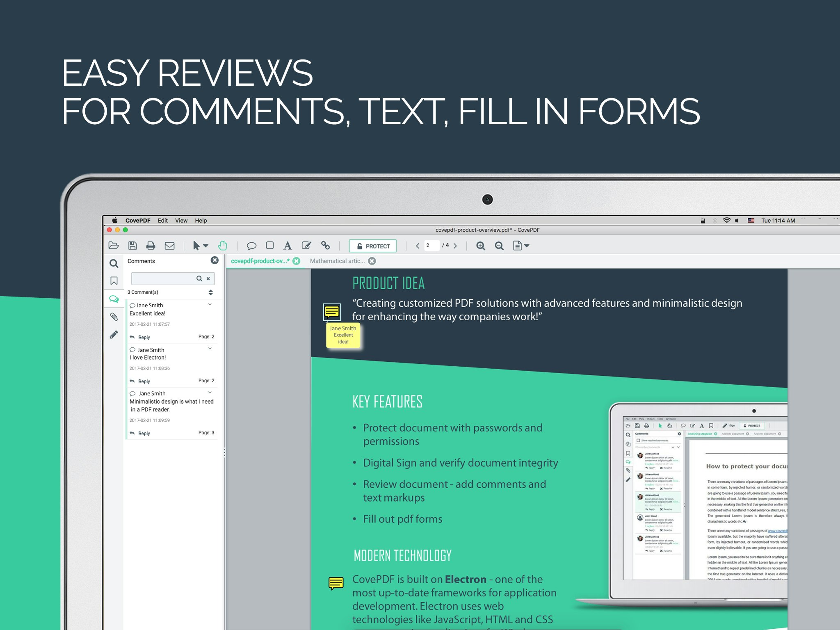Viewport: 840px width, 630px height.
Task: Toggle the bookmarks sidebar panel
Action: [x=114, y=281]
